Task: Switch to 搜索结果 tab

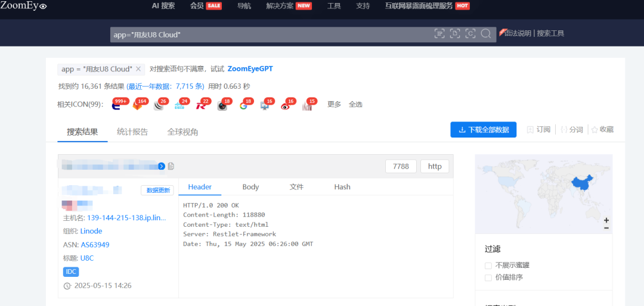Action: (x=82, y=132)
